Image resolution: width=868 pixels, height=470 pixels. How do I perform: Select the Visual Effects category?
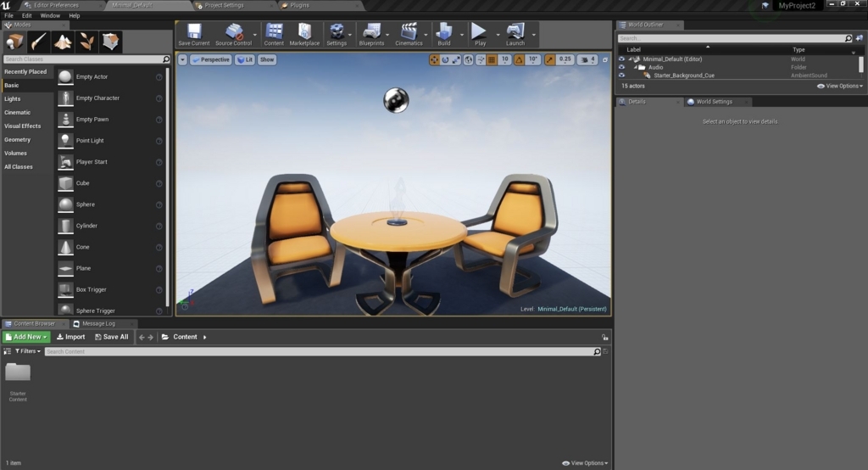tap(23, 126)
